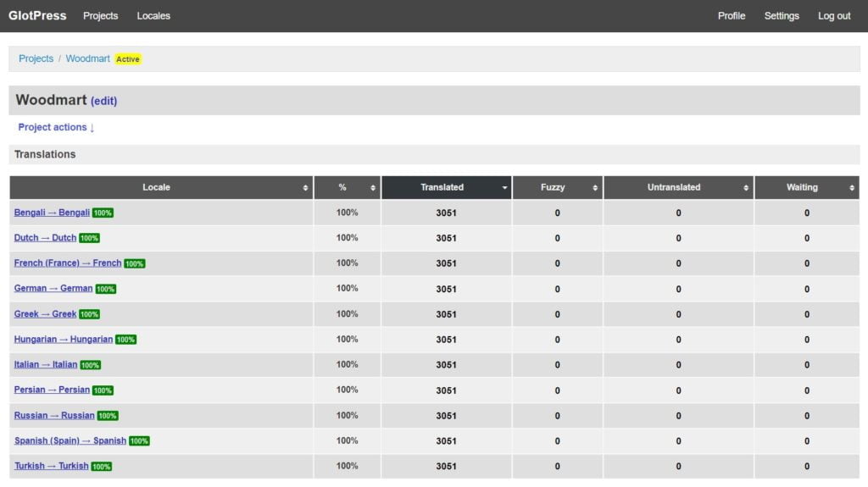Open the Persian → Persian translation set
The width and height of the screenshot is (868, 487).
coord(52,390)
